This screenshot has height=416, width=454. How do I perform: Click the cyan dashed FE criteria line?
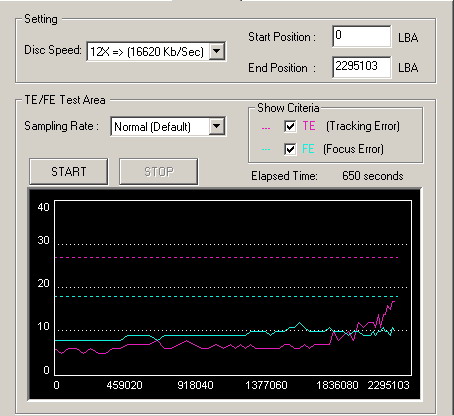pyautogui.click(x=227, y=296)
